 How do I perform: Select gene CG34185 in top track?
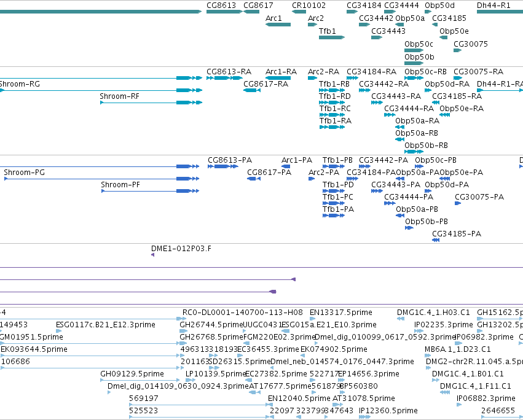435,25
